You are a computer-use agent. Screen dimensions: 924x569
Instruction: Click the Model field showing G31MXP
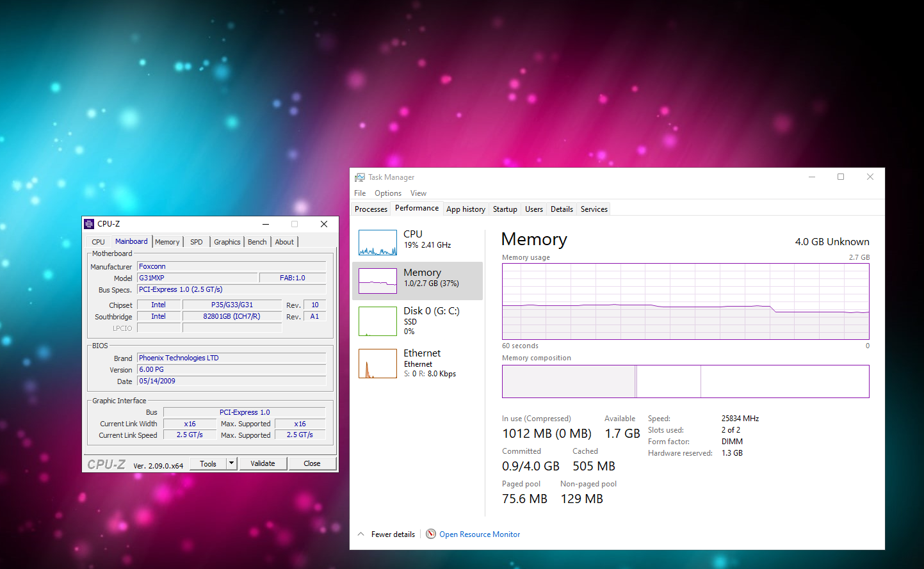point(197,278)
